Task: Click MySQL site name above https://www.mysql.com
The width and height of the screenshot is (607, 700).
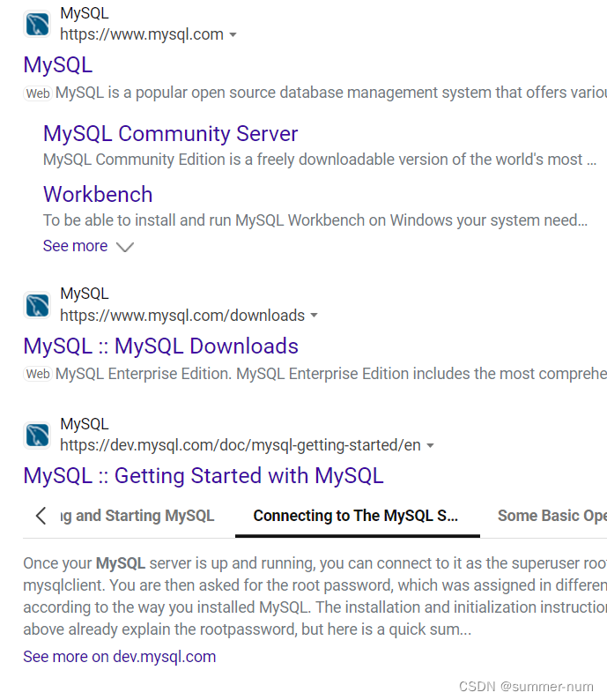Action: coord(85,13)
